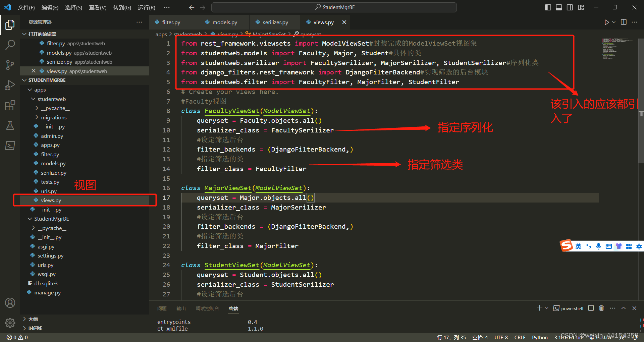Open the Extensions view
The height and width of the screenshot is (342, 644).
[10, 105]
